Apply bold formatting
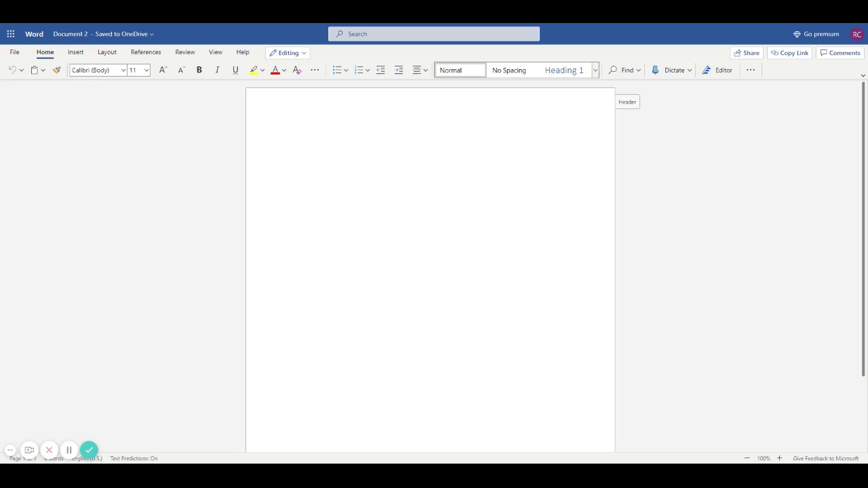The image size is (868, 488). click(199, 70)
